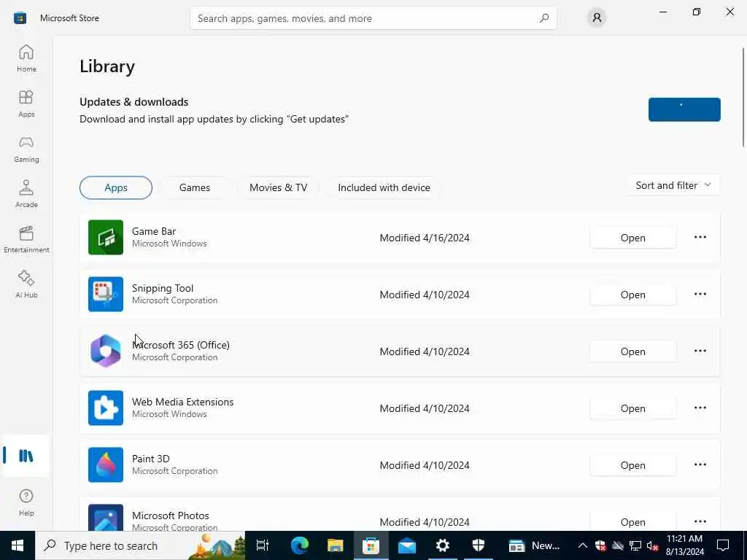Click the Microsoft Photos app icon
This screenshot has height=560, width=747.
106,518
